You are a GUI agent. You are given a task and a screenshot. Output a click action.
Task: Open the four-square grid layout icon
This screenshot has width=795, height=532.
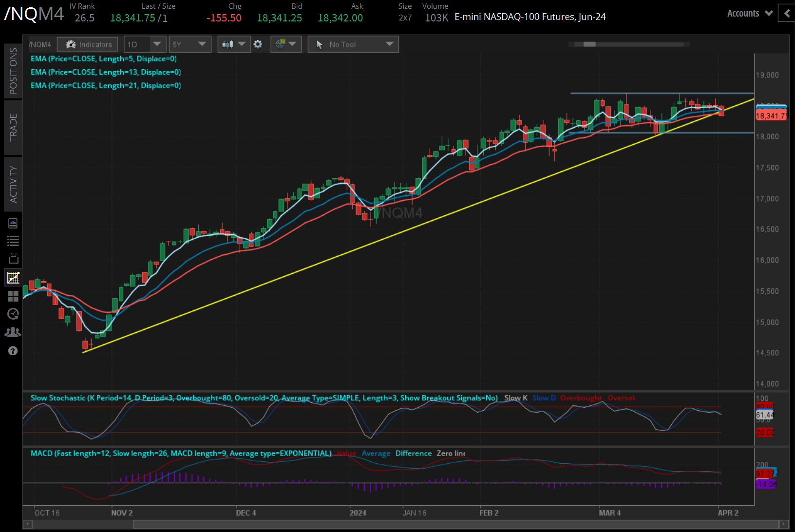pyautogui.click(x=13, y=296)
